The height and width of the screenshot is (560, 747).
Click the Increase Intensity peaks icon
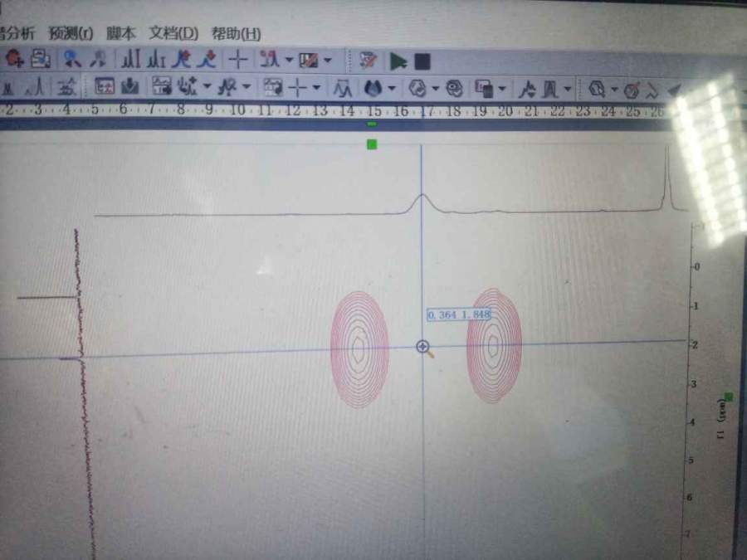(x=130, y=59)
